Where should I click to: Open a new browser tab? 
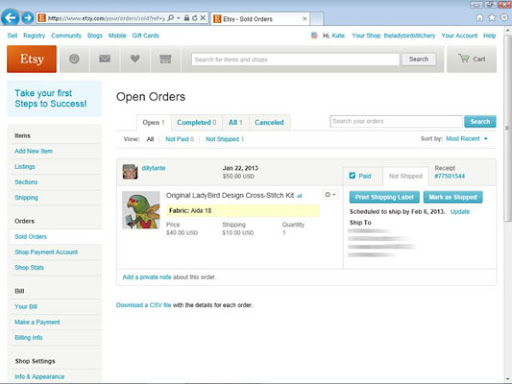tap(317, 19)
